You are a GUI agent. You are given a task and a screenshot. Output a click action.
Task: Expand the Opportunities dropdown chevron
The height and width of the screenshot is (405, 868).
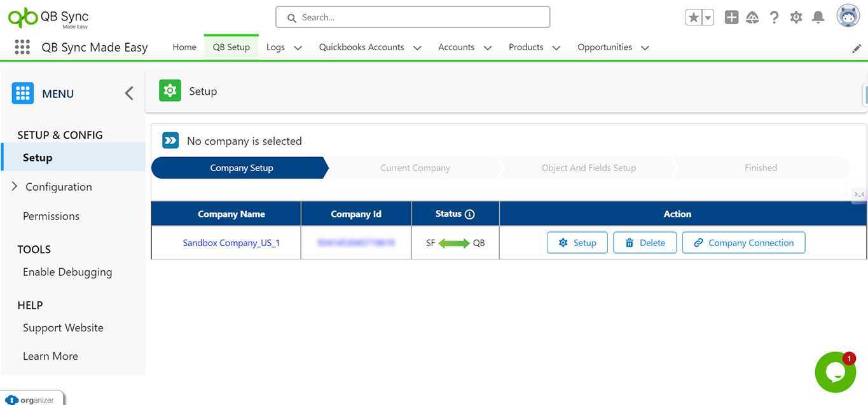tap(645, 48)
